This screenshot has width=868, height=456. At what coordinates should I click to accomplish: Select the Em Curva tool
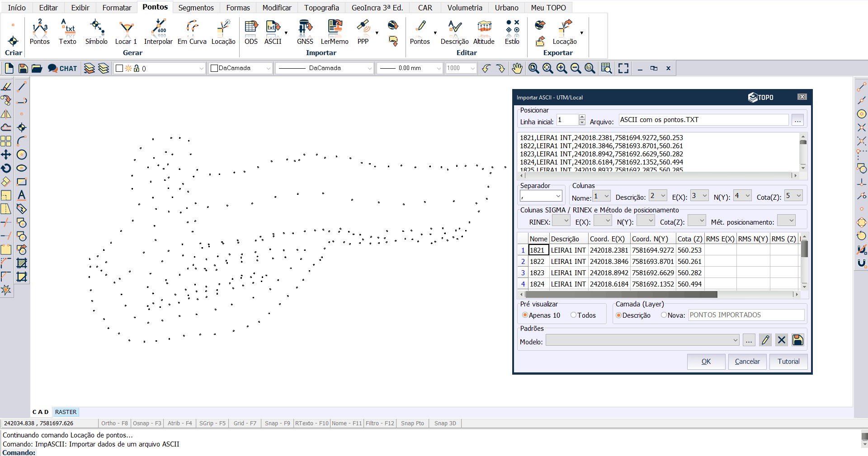(x=192, y=32)
